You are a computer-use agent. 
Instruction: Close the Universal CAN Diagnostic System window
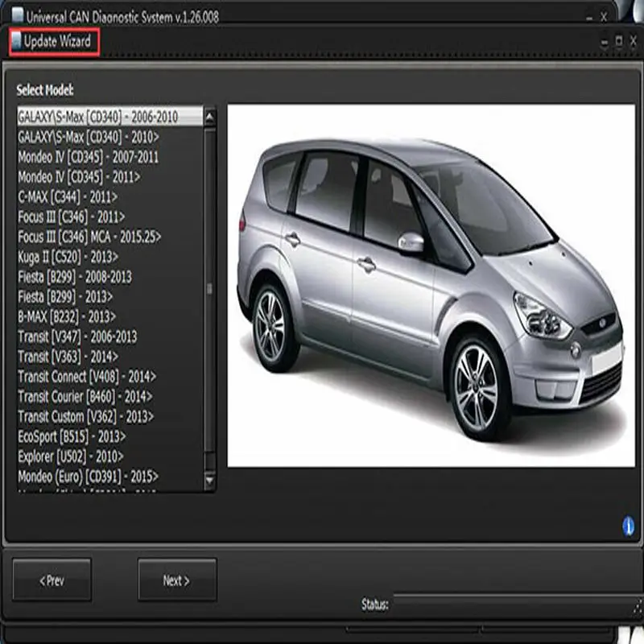[604, 17]
